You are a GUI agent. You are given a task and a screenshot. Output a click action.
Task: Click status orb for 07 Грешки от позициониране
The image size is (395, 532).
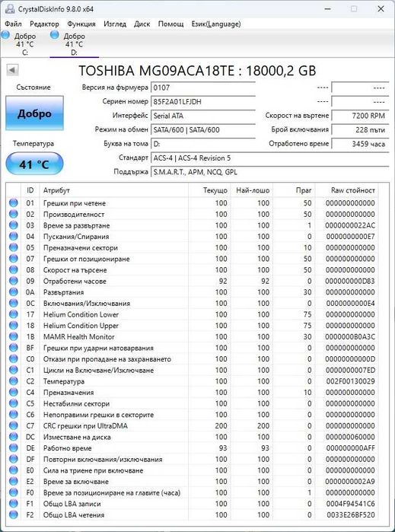tap(13, 259)
